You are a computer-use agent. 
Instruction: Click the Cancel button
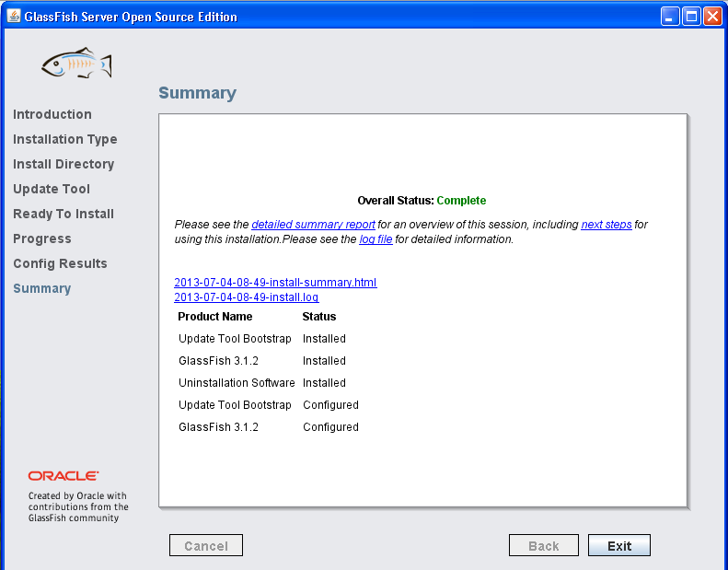tap(205, 545)
